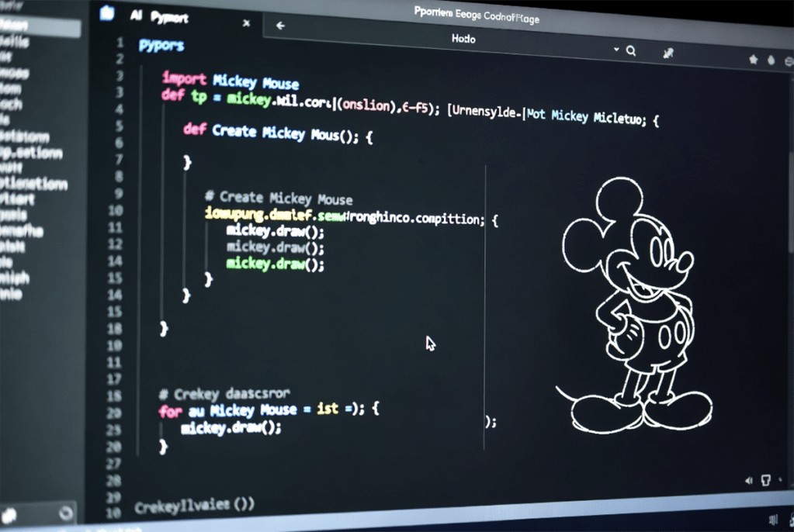Expand the dropdown chevron beside the search icon
794x532 pixels.
point(616,50)
